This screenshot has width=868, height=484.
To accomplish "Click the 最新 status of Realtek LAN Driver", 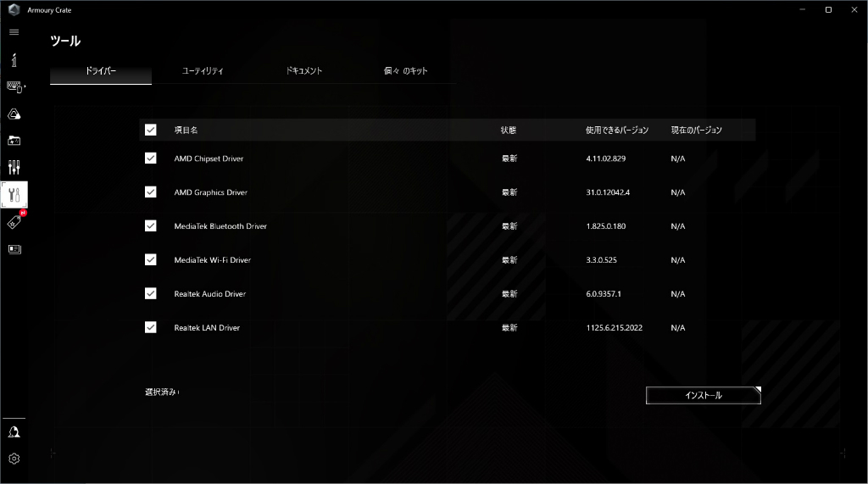I will [x=509, y=327].
